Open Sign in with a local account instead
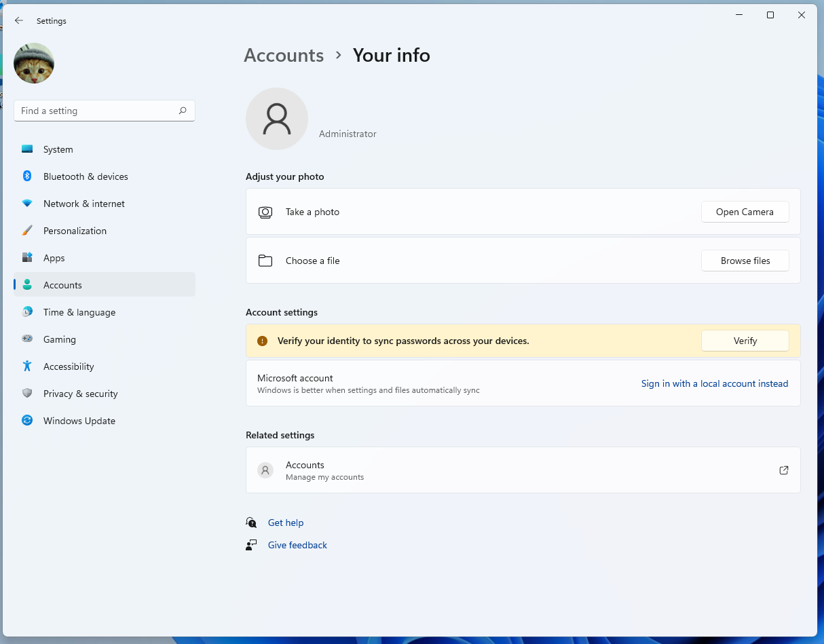This screenshot has width=824, height=644. pos(714,383)
